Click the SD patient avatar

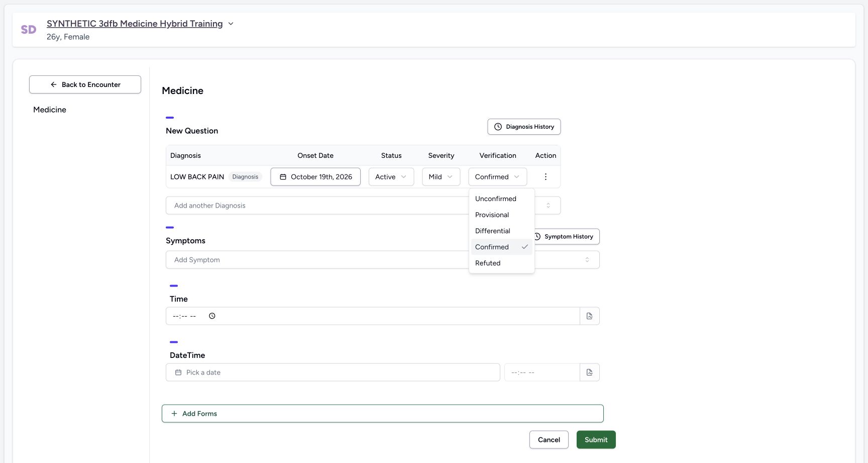29,30
